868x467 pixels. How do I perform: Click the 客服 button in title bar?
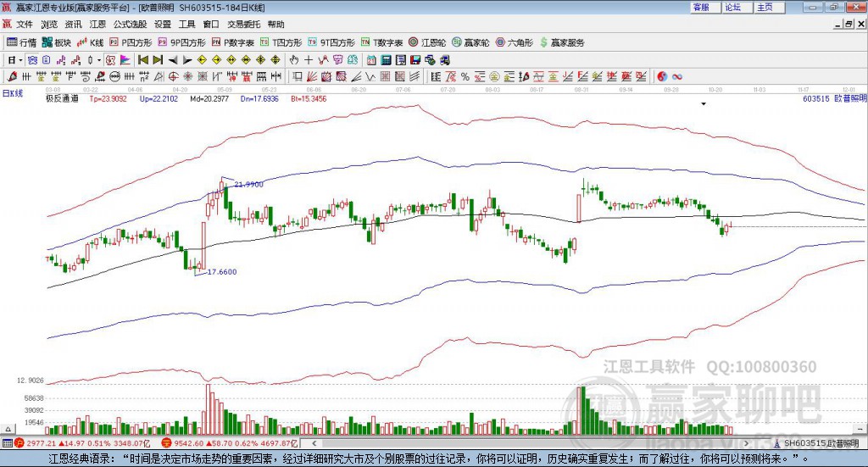tap(704, 7)
